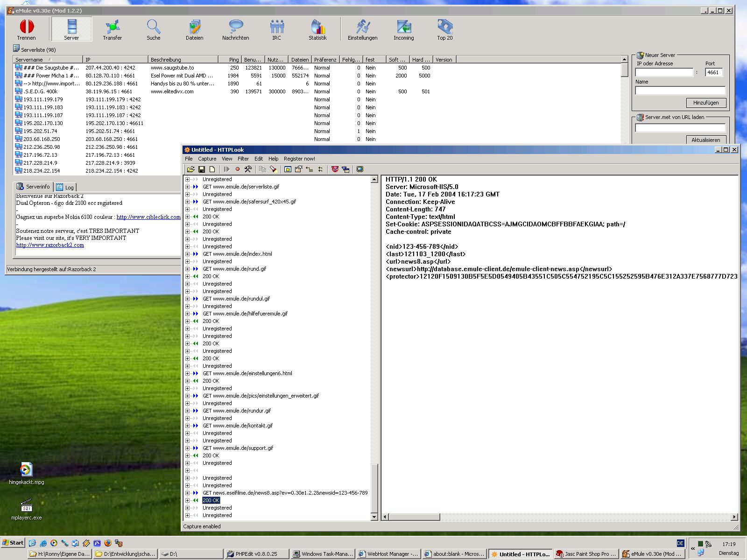Click HTTPLook options hammer-and-wrench icon

pos(248,169)
